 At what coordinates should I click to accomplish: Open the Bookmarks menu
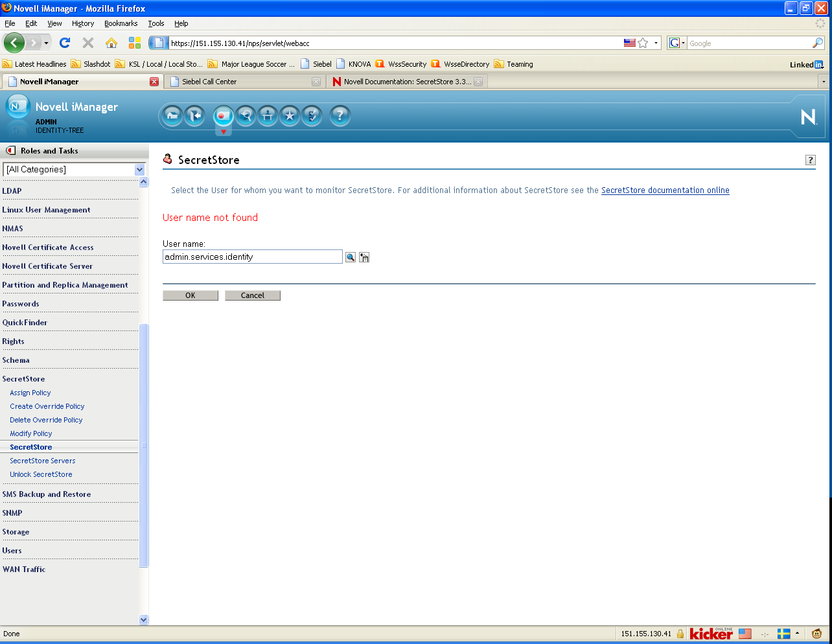tap(121, 23)
